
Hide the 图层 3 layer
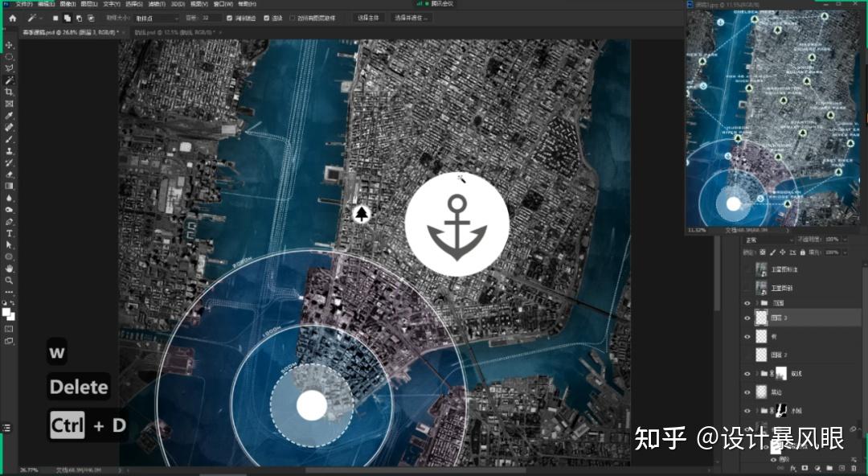[x=747, y=318]
